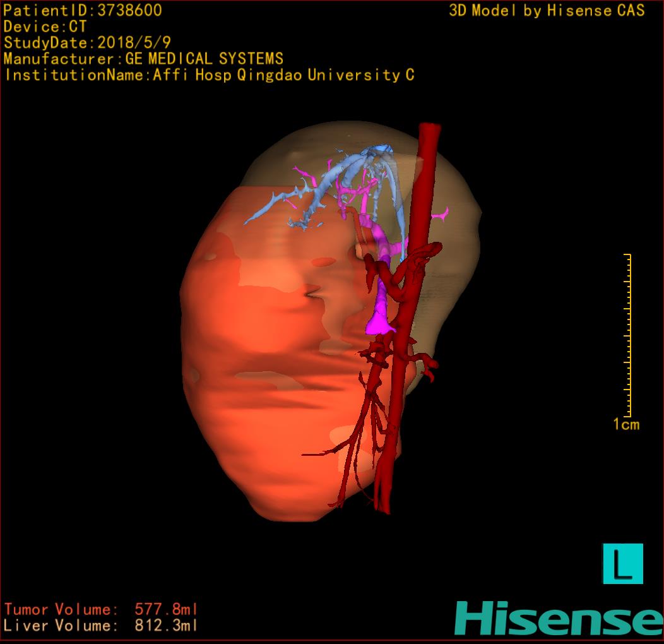Click the Tumor Volume 577.8ml readout
664x644 pixels.
tap(101, 609)
